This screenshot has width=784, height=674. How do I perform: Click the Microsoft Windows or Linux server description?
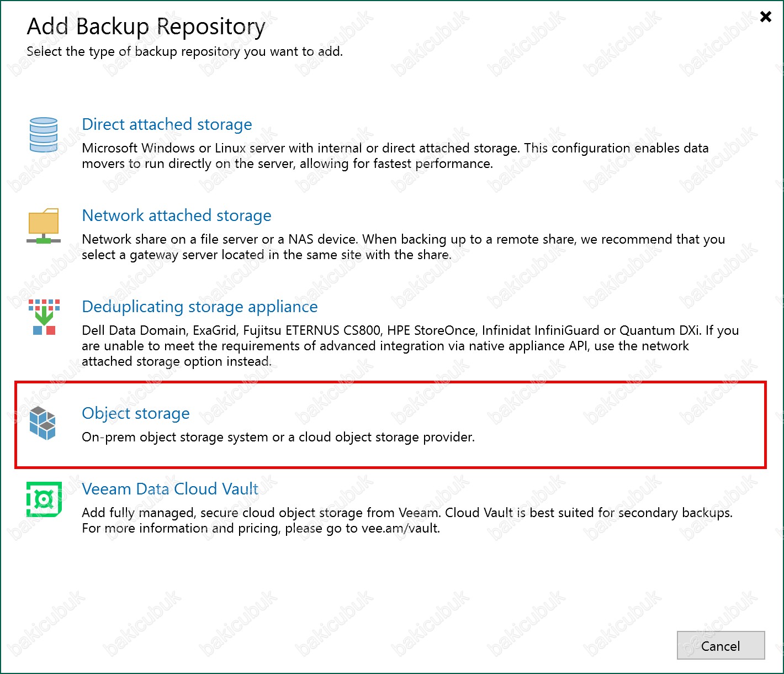[x=395, y=156]
